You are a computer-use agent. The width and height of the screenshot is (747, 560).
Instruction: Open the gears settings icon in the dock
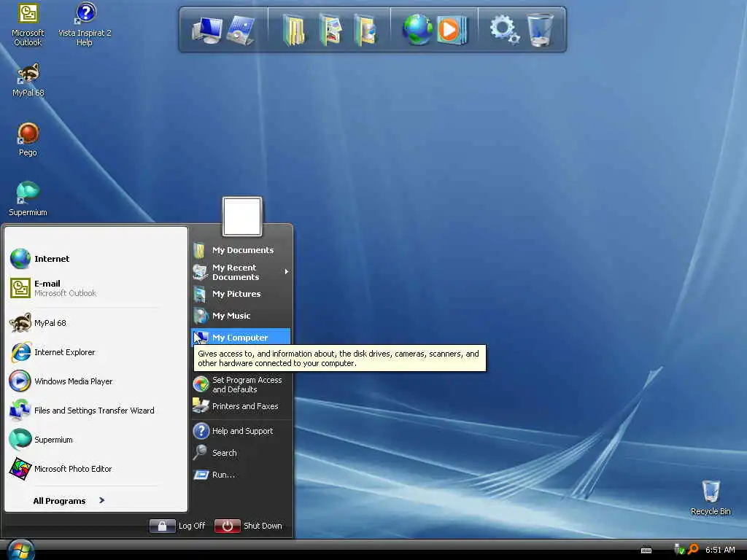tap(505, 29)
